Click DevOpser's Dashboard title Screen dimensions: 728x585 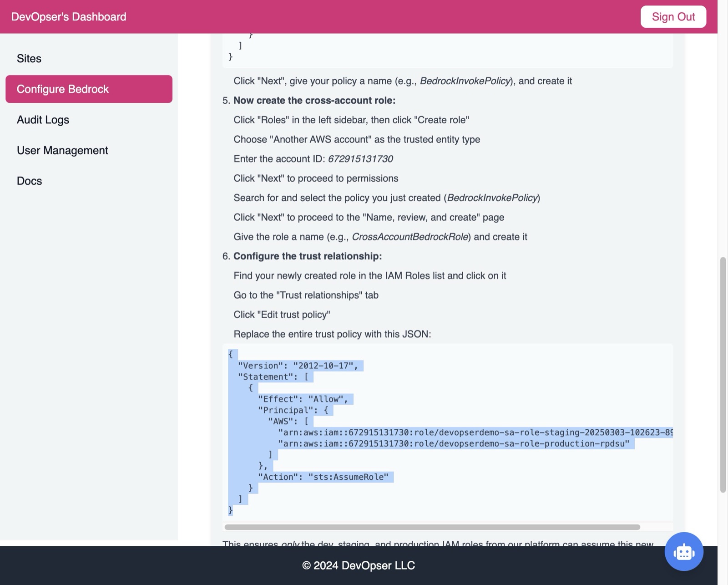click(x=69, y=17)
